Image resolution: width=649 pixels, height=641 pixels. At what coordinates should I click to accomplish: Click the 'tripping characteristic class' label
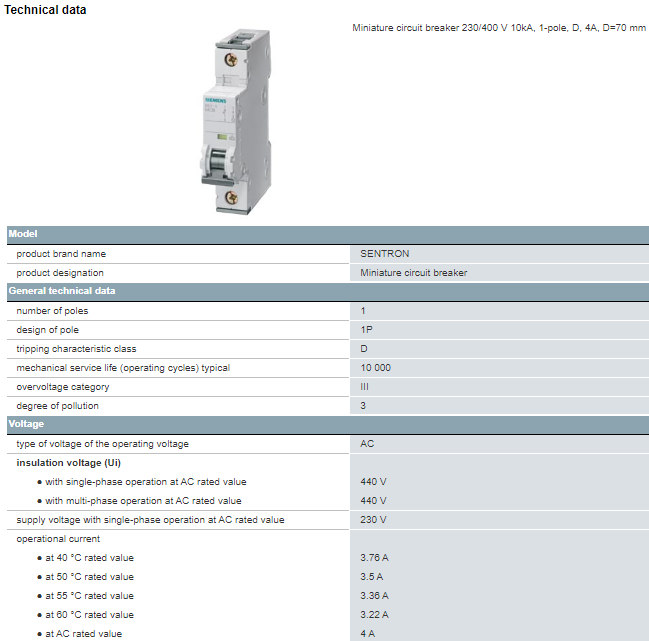(76, 349)
